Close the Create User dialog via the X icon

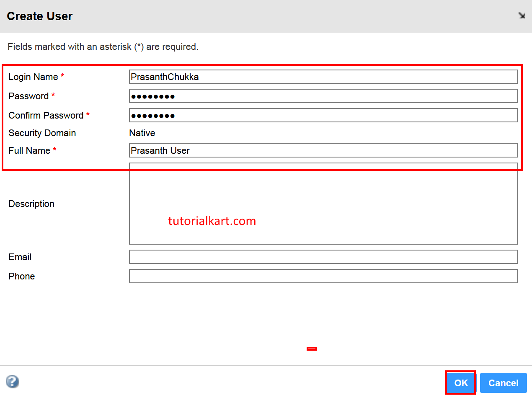tap(522, 16)
